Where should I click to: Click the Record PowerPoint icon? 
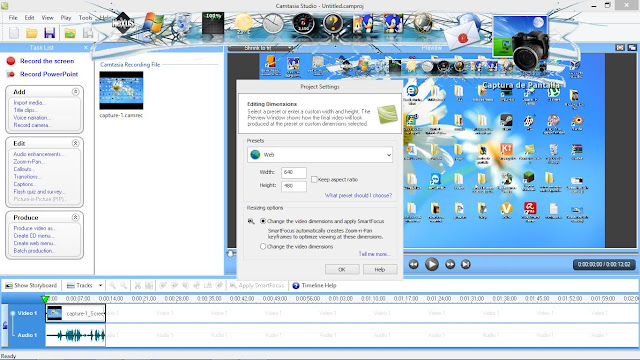pyautogui.click(x=11, y=74)
